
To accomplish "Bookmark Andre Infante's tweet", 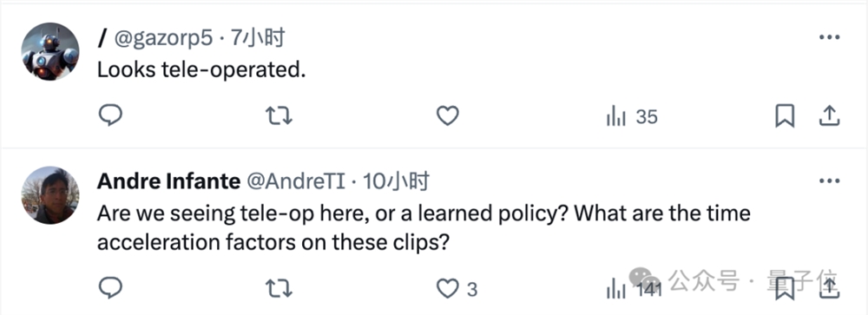I will pos(785,288).
